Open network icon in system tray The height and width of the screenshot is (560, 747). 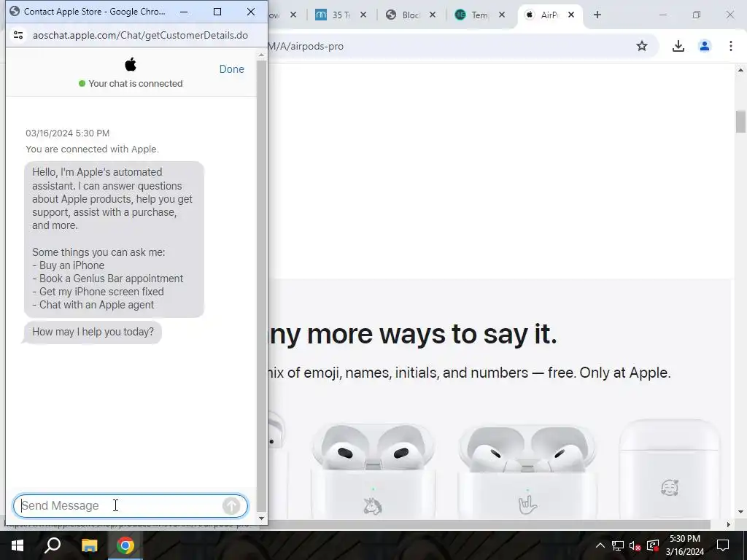point(618,545)
